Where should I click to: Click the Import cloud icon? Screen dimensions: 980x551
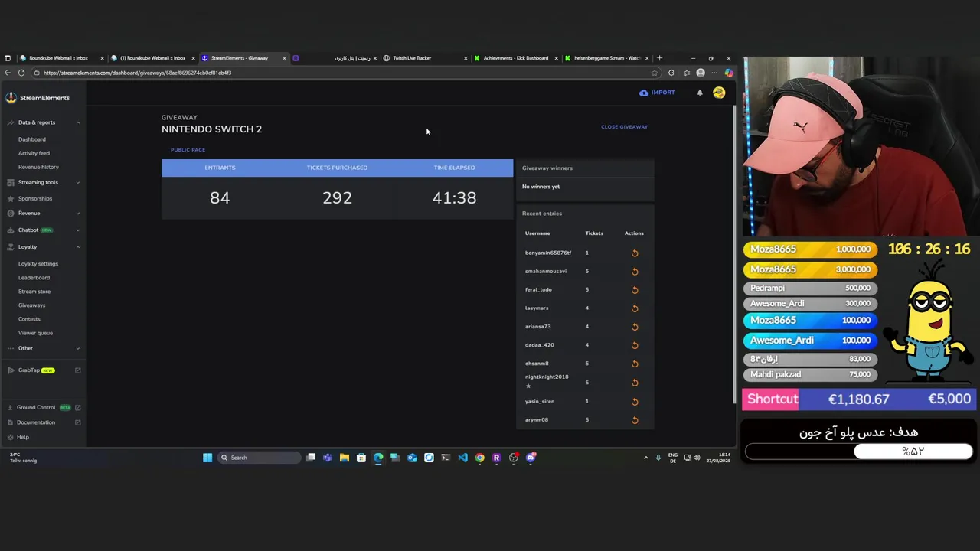pyautogui.click(x=643, y=93)
